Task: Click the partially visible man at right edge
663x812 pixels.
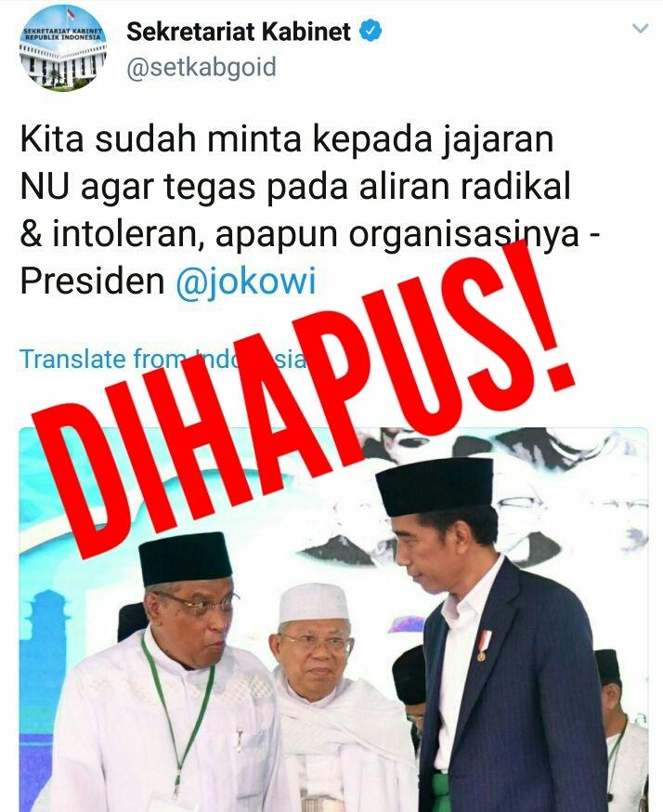Action: click(x=621, y=730)
